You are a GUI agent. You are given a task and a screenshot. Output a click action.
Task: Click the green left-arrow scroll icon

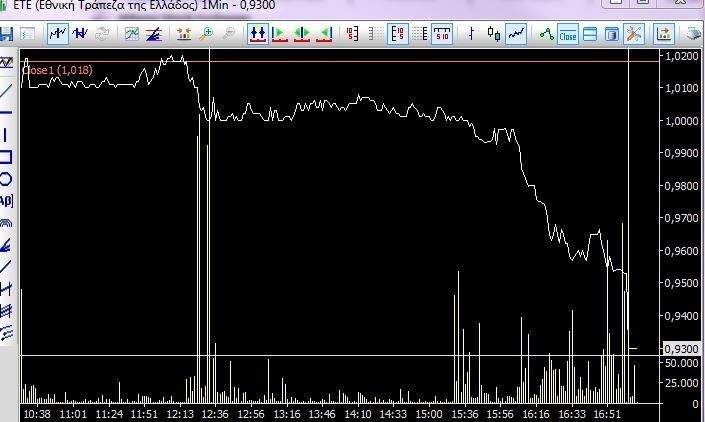click(x=324, y=34)
